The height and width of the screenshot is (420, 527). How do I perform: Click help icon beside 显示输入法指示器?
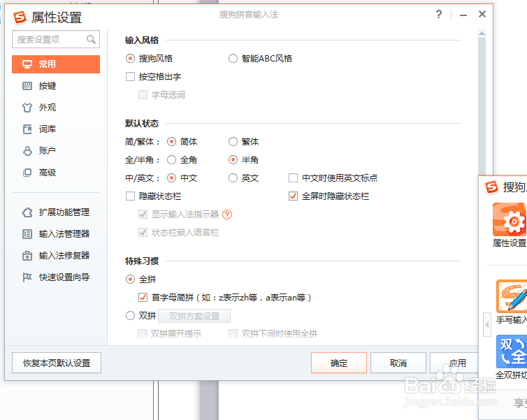click(x=227, y=215)
